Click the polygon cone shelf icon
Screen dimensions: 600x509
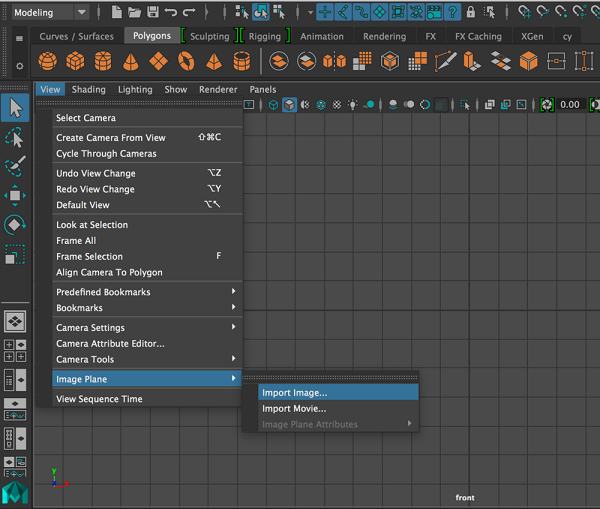[130, 62]
